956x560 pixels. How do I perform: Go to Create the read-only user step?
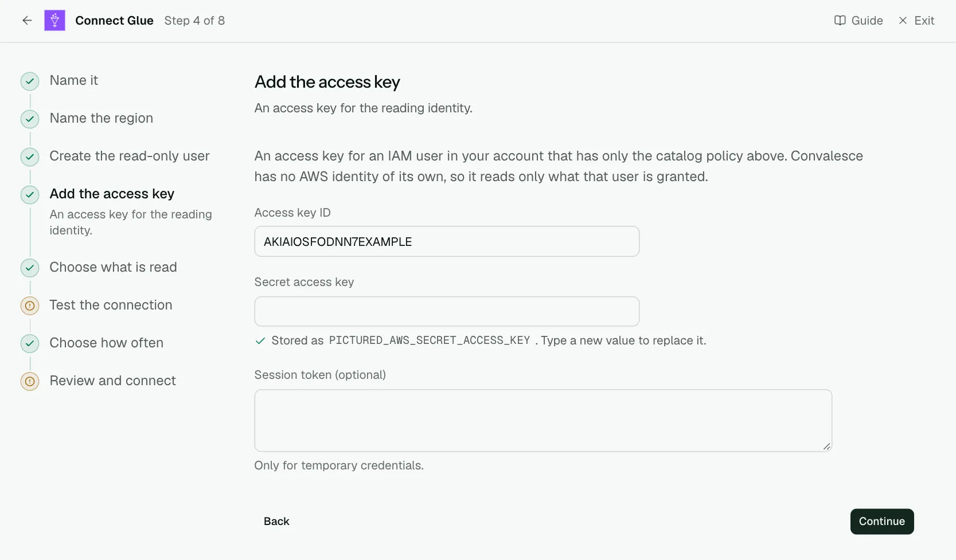pos(130,156)
